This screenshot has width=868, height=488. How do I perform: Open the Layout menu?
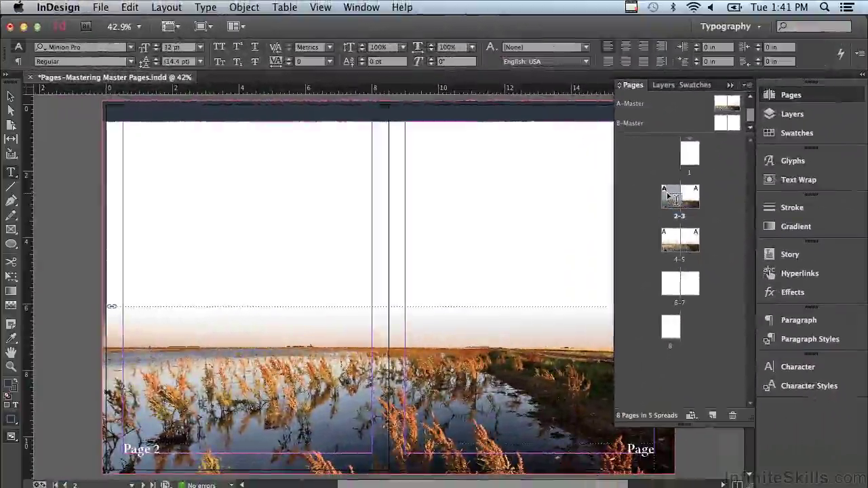pos(166,7)
